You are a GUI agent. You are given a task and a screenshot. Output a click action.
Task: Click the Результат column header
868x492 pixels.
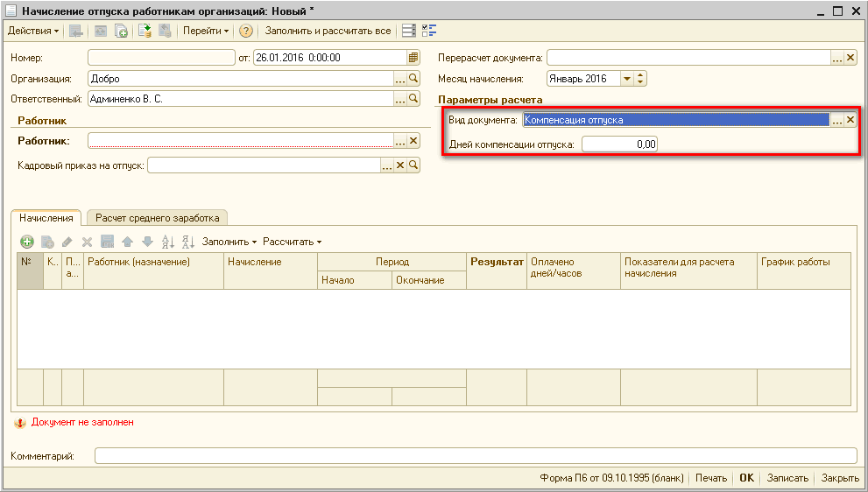(497, 271)
